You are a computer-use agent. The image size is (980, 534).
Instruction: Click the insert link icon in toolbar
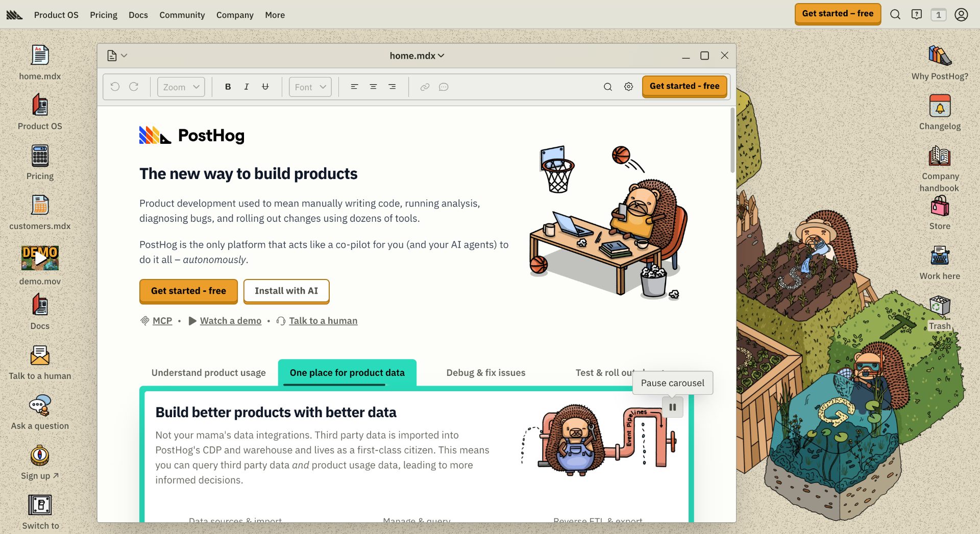425,87
